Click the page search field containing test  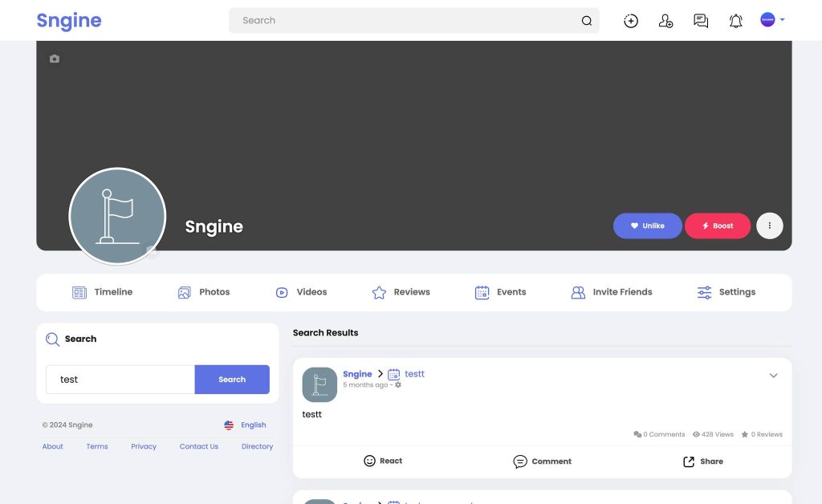coord(120,380)
